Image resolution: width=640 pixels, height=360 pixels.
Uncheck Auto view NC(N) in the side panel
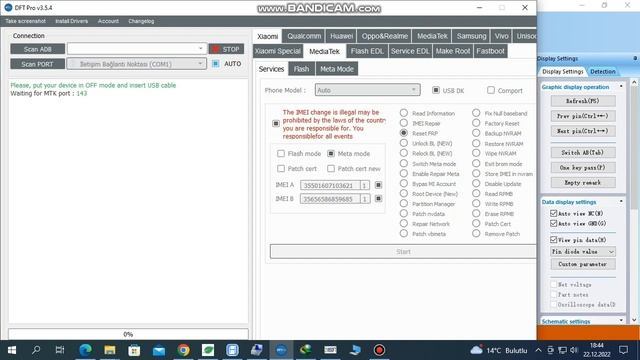click(x=553, y=213)
